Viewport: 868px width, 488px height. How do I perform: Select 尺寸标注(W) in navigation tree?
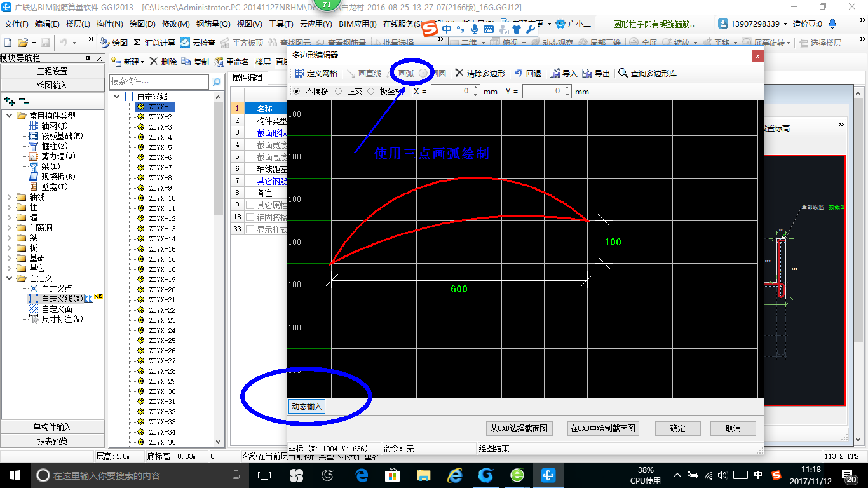pyautogui.click(x=56, y=319)
